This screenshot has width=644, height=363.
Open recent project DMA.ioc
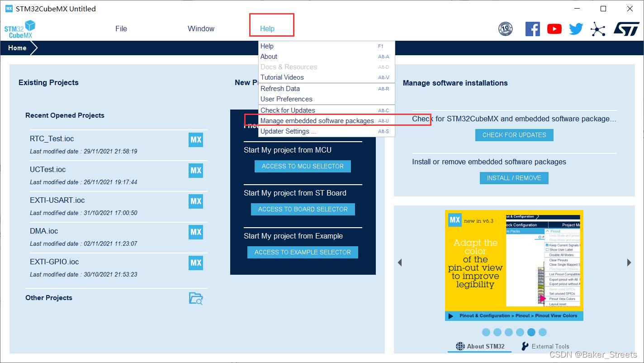(44, 231)
